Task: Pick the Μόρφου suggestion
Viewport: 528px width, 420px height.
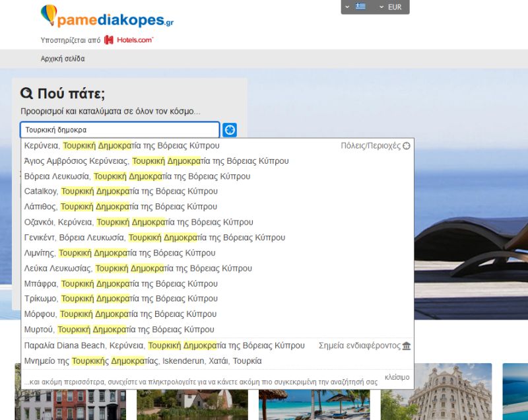Action: pyautogui.click(x=217, y=314)
